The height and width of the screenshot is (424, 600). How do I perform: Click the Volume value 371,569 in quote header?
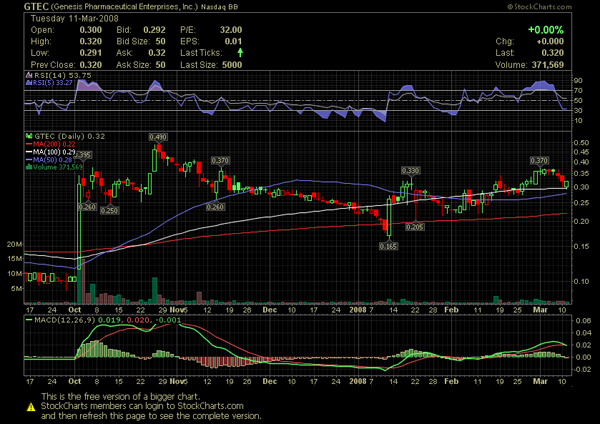(548, 65)
